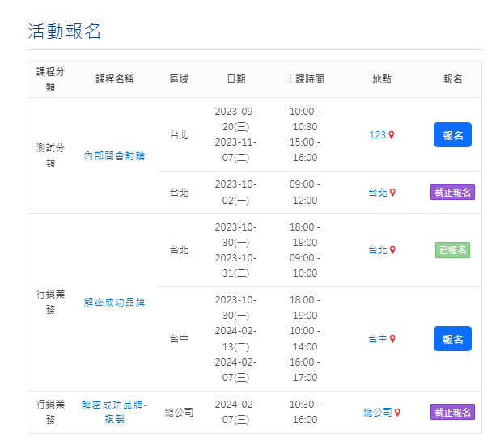
Task: Open 台北 location link for 2023-10-02 session
Action: [377, 193]
